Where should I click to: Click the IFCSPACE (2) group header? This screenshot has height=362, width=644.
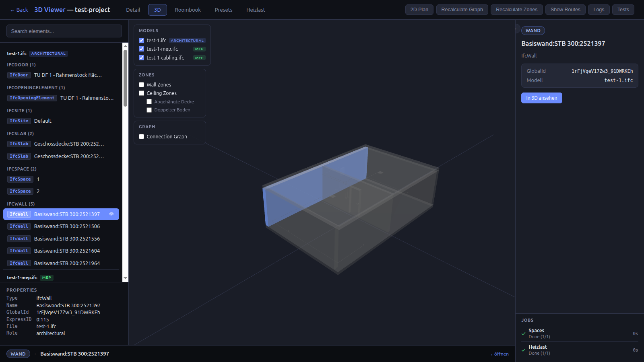(x=22, y=169)
